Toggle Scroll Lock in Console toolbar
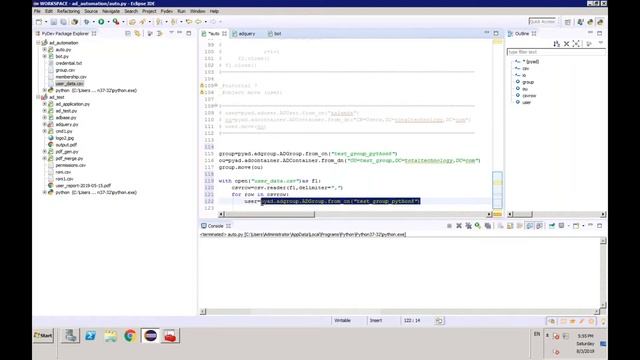Viewport: 640px width, 360px height. point(510,226)
